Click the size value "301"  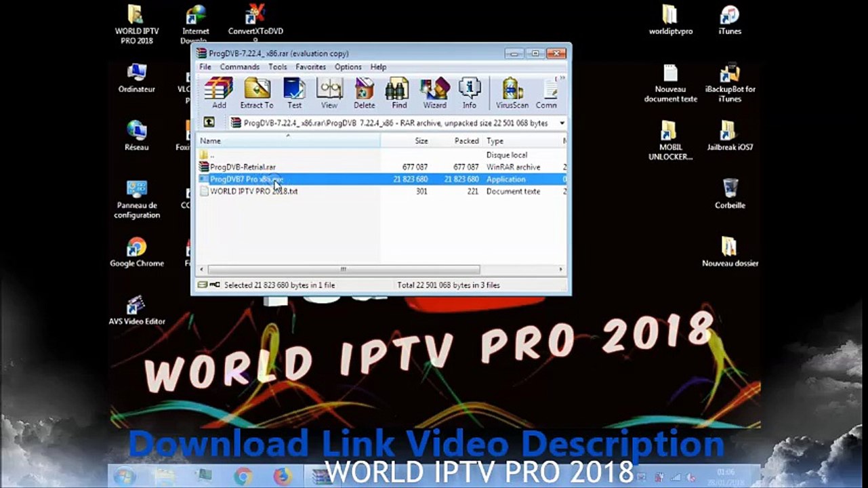[x=421, y=191]
